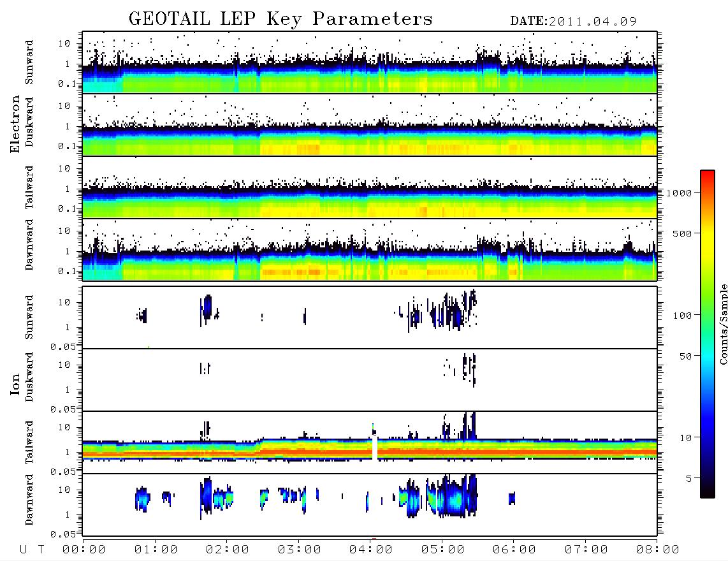Click the GEOTAIL LEP Key Parameters title
This screenshot has height=561, width=728.
tap(280, 19)
